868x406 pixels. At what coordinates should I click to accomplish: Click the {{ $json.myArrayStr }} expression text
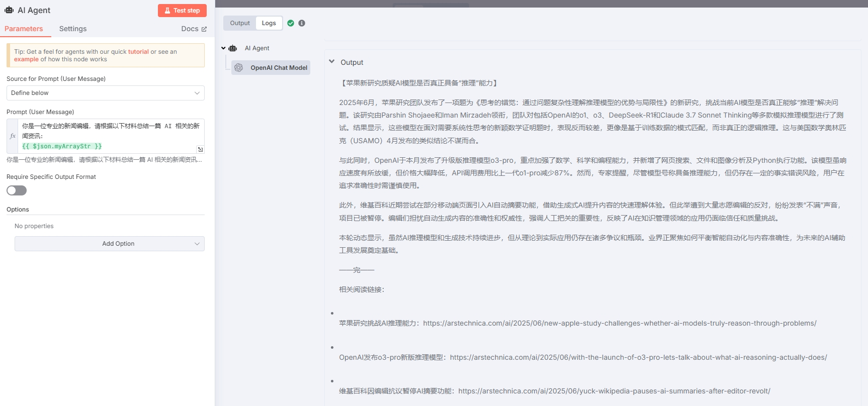pyautogui.click(x=62, y=146)
